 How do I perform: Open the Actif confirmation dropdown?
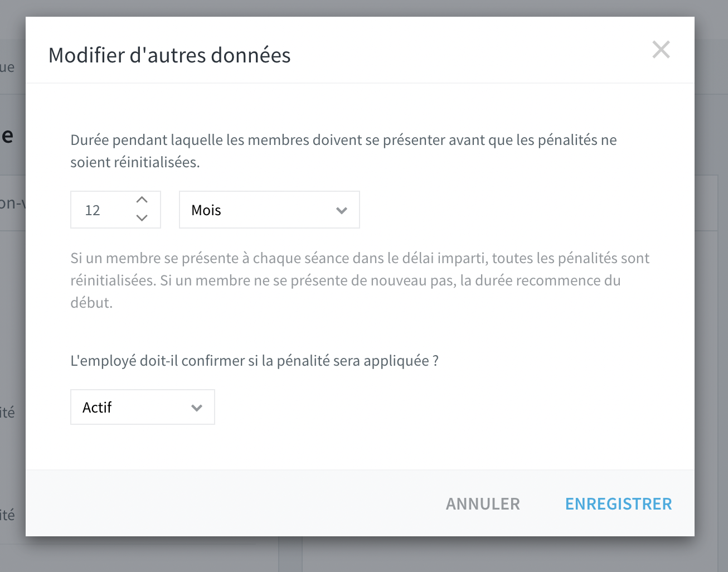[x=143, y=407]
